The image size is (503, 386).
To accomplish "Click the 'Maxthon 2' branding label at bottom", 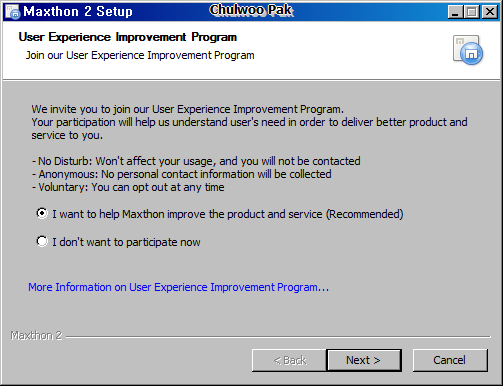I will [x=36, y=335].
